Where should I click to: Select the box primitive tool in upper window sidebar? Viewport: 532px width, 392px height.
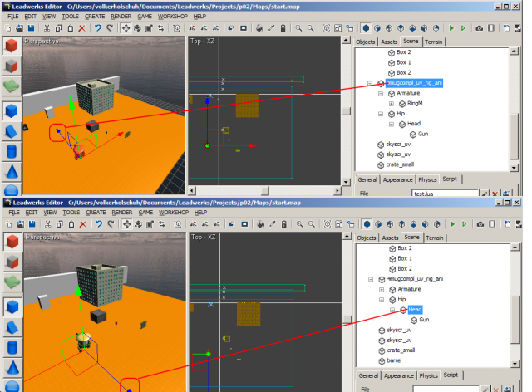(12, 110)
